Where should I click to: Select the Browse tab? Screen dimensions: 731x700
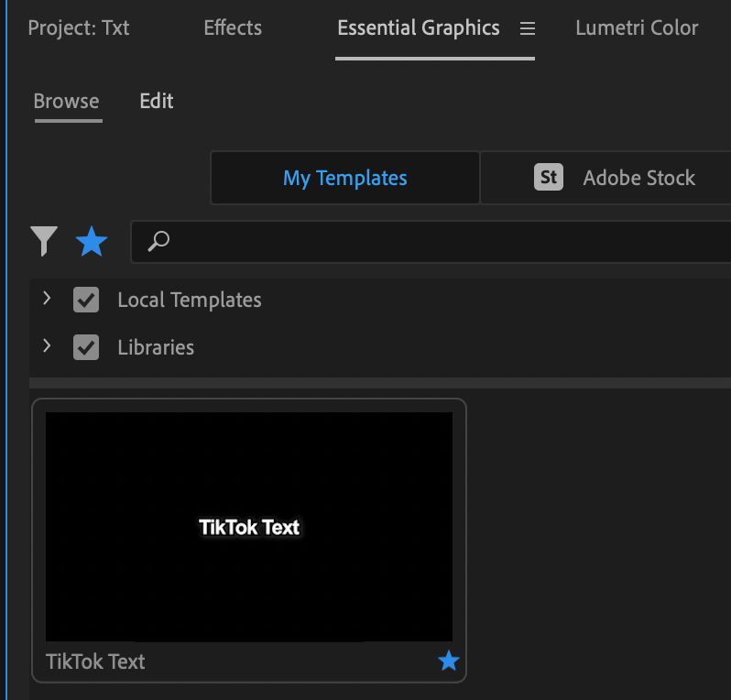[66, 101]
